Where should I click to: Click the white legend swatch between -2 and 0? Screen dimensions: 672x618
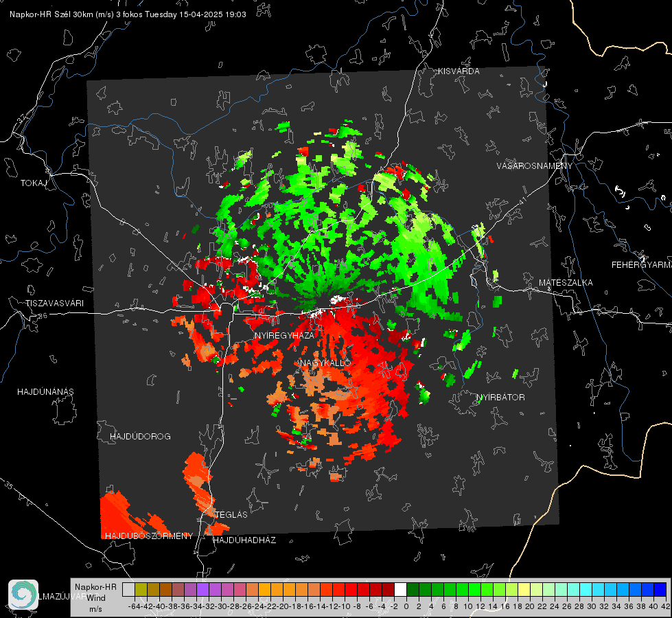click(x=400, y=589)
